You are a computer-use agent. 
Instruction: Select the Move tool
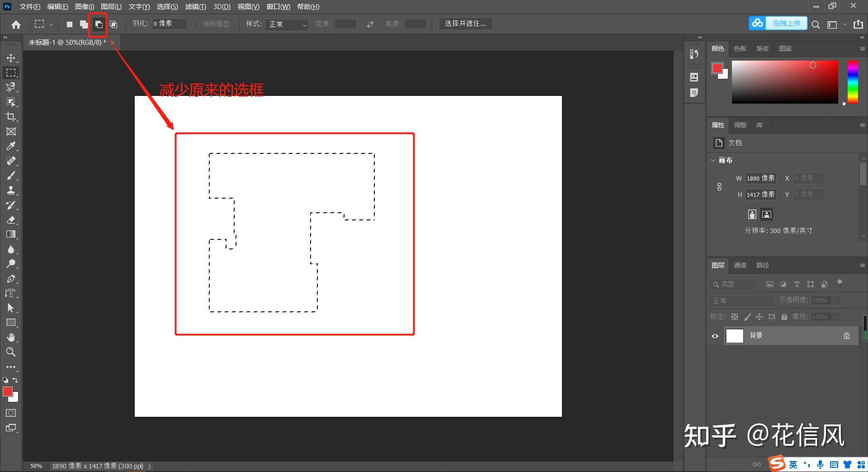(11, 58)
